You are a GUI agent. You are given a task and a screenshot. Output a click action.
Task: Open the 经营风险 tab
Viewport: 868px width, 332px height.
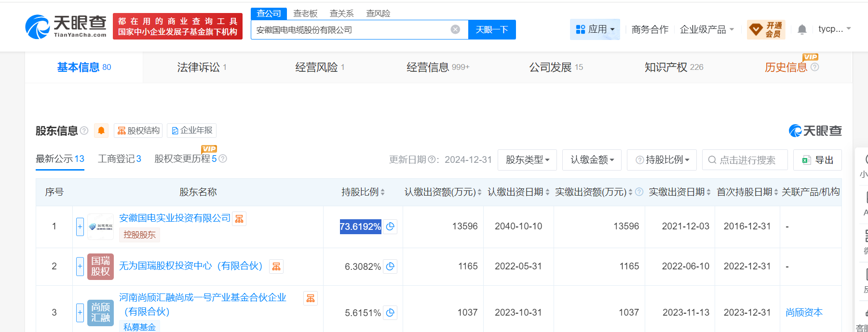coord(320,67)
